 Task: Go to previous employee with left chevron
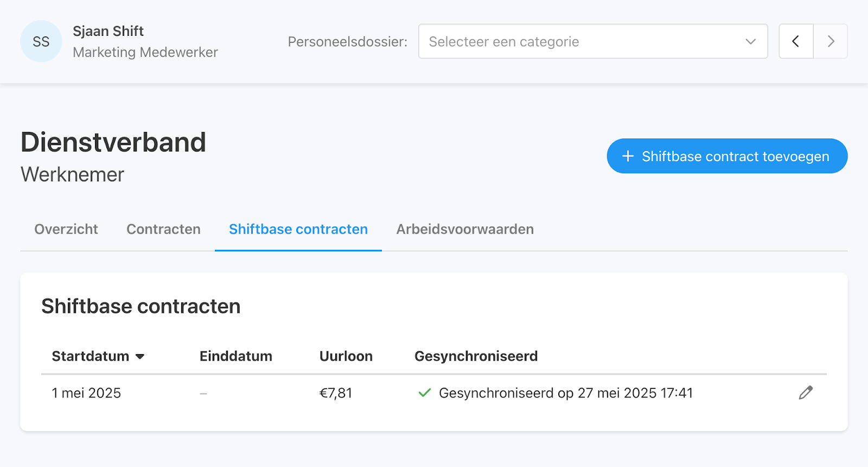(796, 41)
